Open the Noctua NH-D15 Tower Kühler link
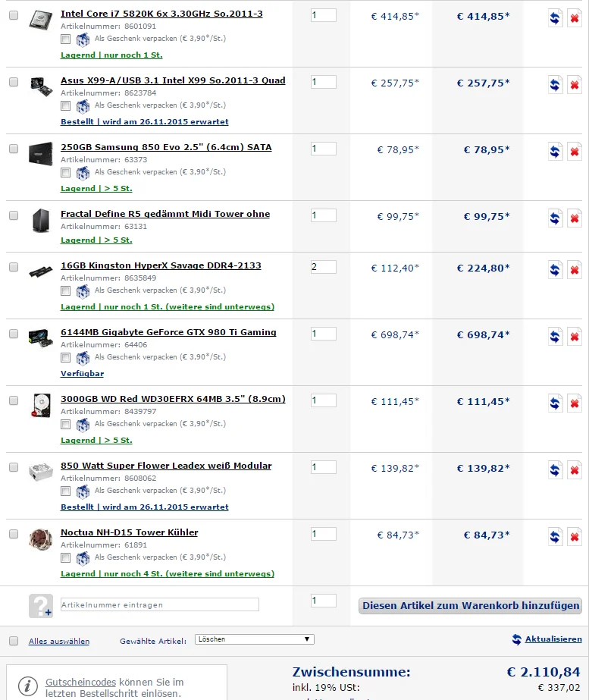Image resolution: width=589 pixels, height=700 pixels. click(129, 532)
